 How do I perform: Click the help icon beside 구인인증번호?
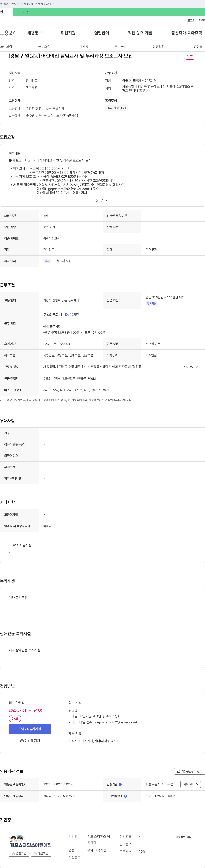pyautogui.click(x=125, y=796)
